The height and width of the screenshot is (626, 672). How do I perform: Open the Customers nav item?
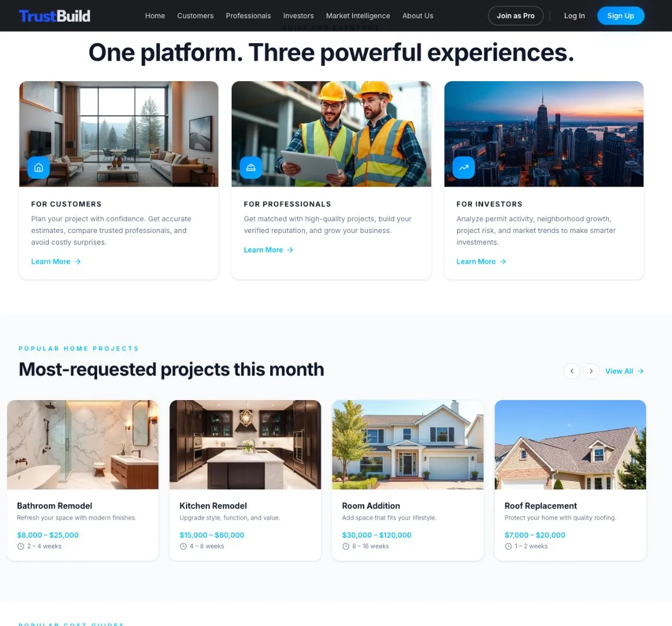point(195,16)
